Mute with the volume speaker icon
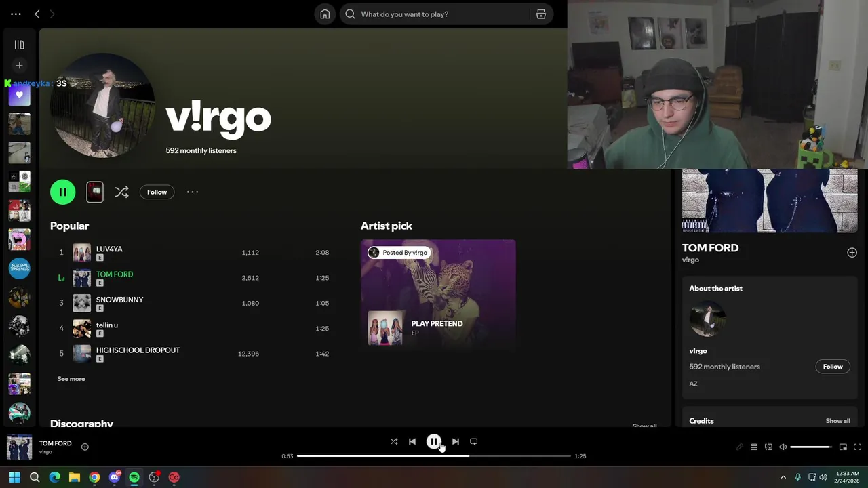The image size is (868, 488). pyautogui.click(x=783, y=447)
